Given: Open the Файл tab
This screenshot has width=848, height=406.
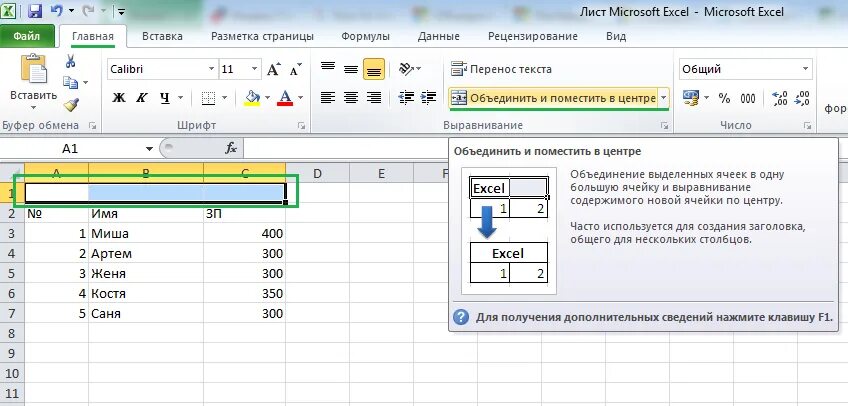Looking at the screenshot, I should click(x=26, y=36).
